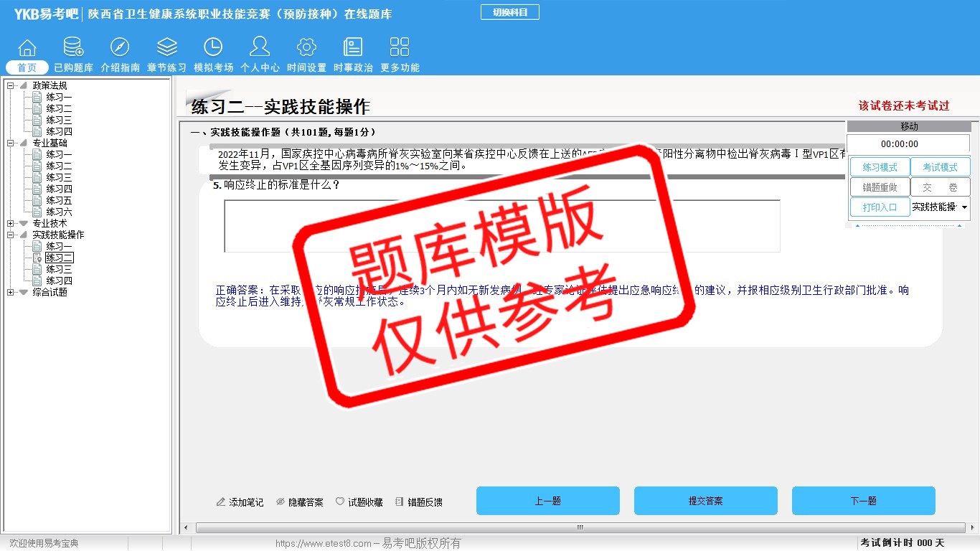Click the etest8.com website link in the status bar
980x551 pixels.
tap(324, 544)
